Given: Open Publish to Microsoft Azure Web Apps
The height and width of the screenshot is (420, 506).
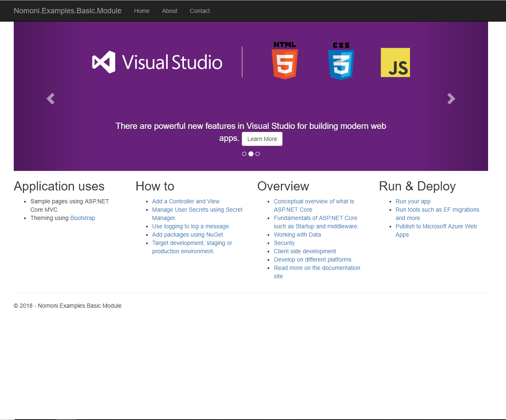Looking at the screenshot, I should [436, 226].
